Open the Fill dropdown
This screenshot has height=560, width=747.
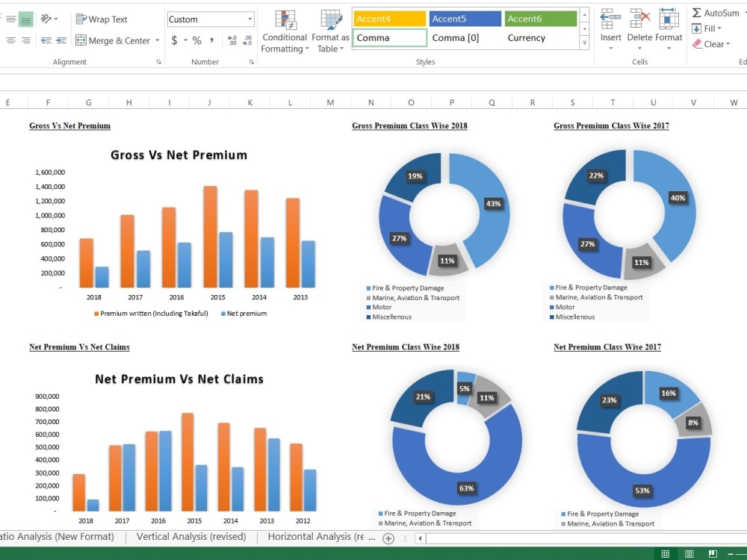pos(707,28)
